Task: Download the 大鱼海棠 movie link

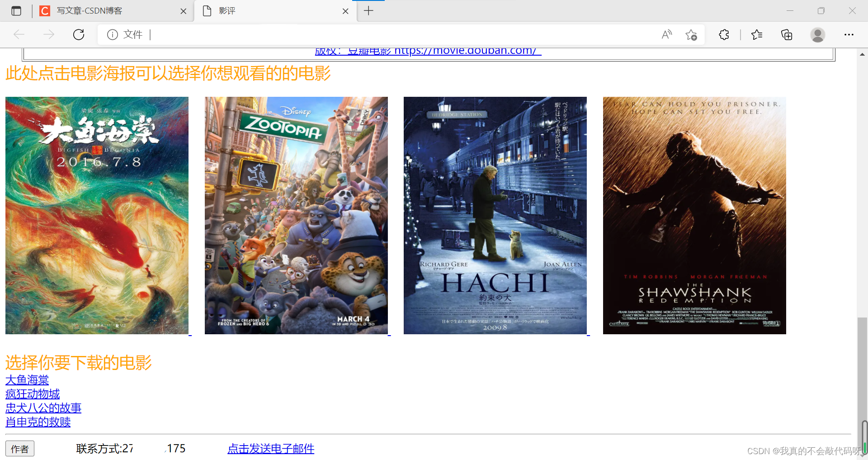Action: click(27, 380)
